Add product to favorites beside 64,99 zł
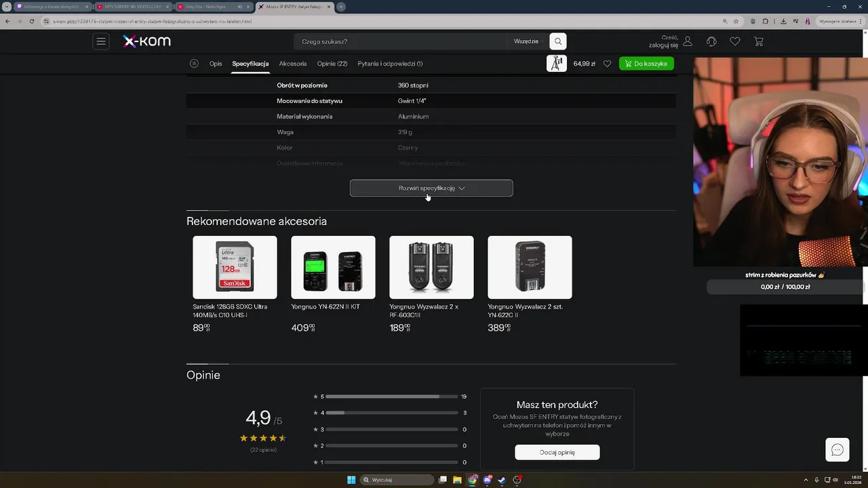 tap(607, 64)
